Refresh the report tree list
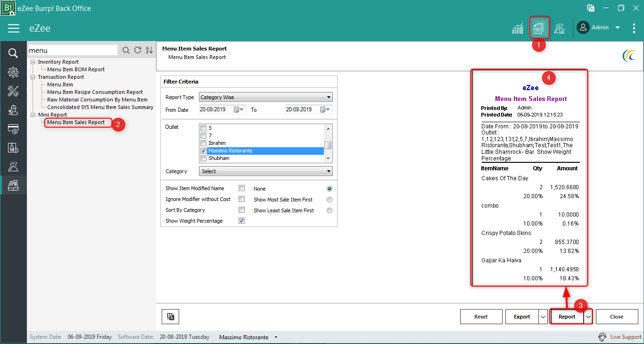The image size is (644, 344). point(138,50)
